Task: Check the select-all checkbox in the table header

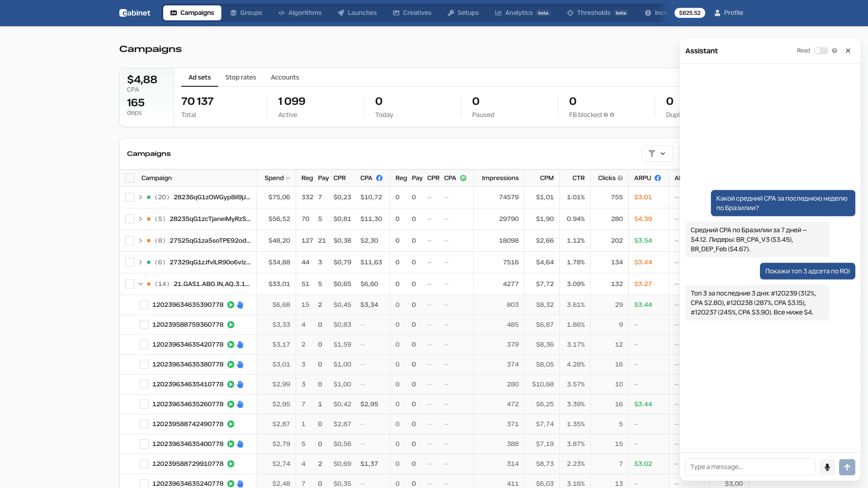Action: (130, 178)
